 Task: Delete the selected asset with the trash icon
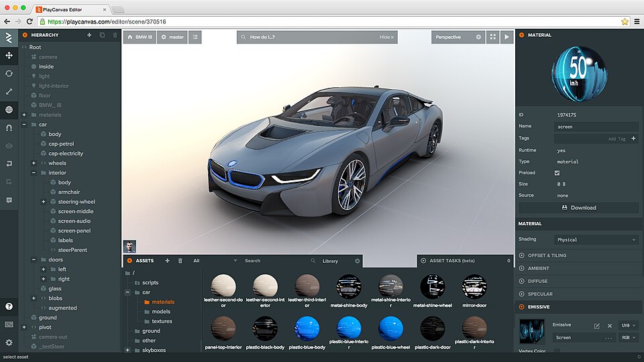[180, 261]
